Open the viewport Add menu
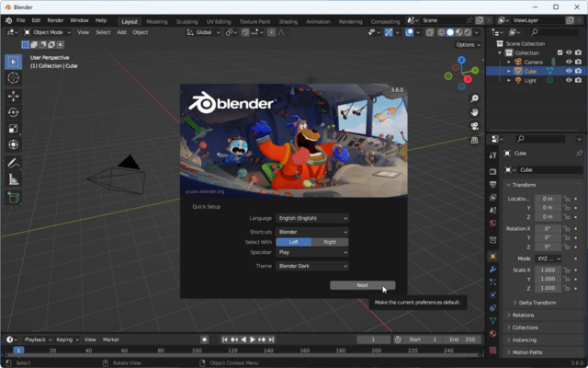This screenshot has height=368, width=588. point(121,32)
